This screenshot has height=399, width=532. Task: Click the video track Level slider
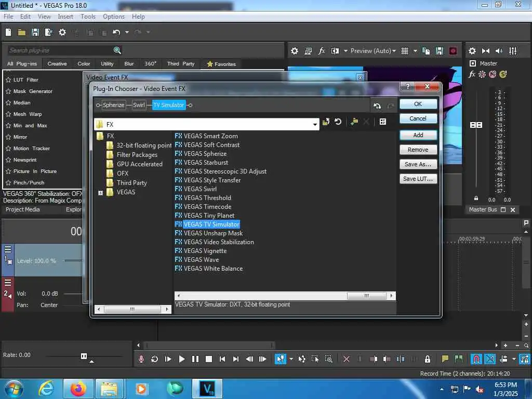[x=73, y=261]
